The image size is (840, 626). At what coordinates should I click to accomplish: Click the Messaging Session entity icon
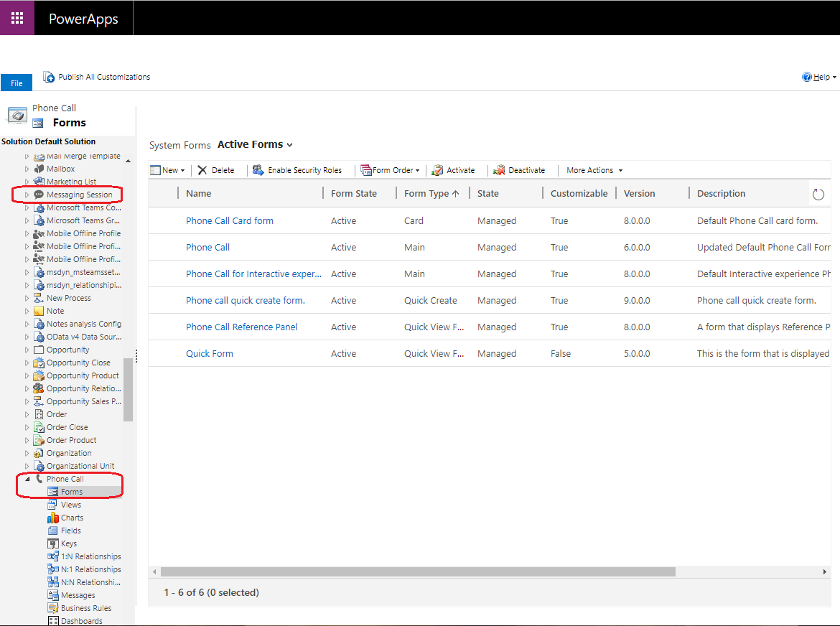(x=39, y=195)
